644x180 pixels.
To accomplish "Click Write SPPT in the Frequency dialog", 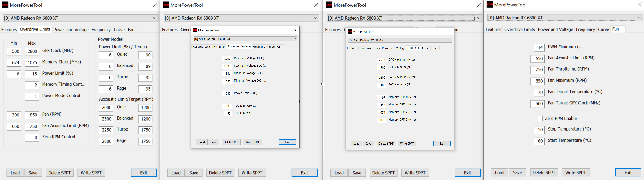I will point(407,144).
